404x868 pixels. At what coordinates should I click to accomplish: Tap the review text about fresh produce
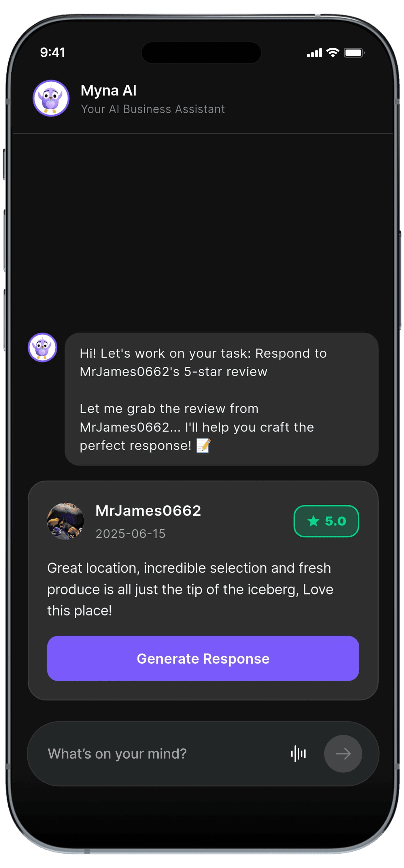coord(190,589)
